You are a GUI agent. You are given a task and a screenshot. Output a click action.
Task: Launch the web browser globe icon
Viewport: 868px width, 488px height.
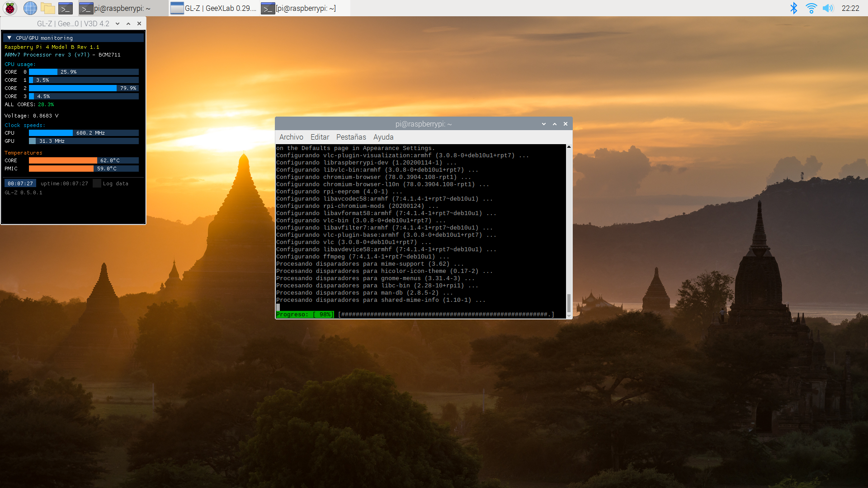(30, 8)
